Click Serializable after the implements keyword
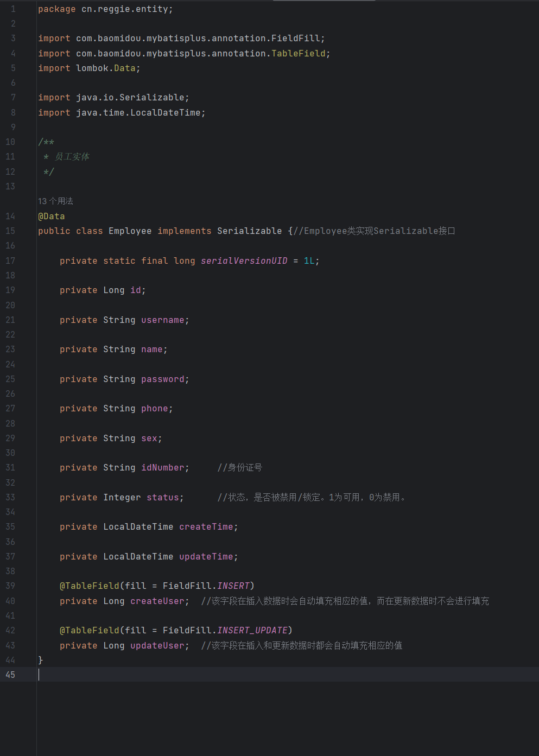The image size is (539, 756). coord(250,231)
